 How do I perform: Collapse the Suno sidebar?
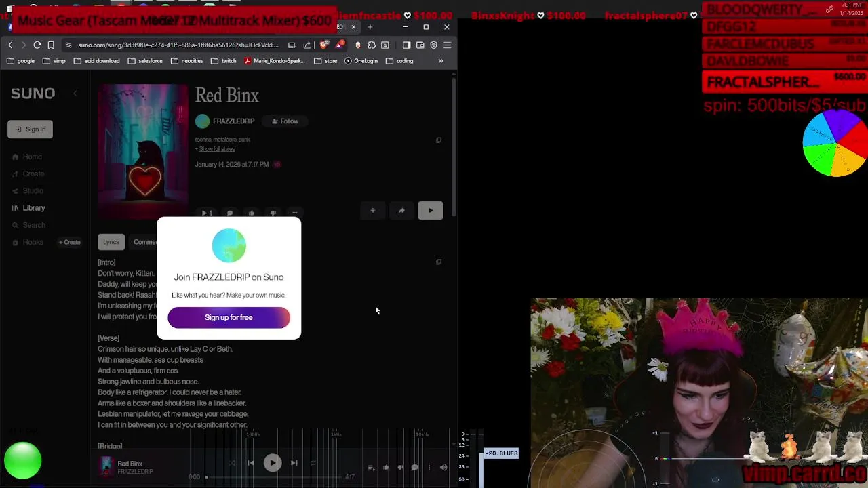pos(75,94)
